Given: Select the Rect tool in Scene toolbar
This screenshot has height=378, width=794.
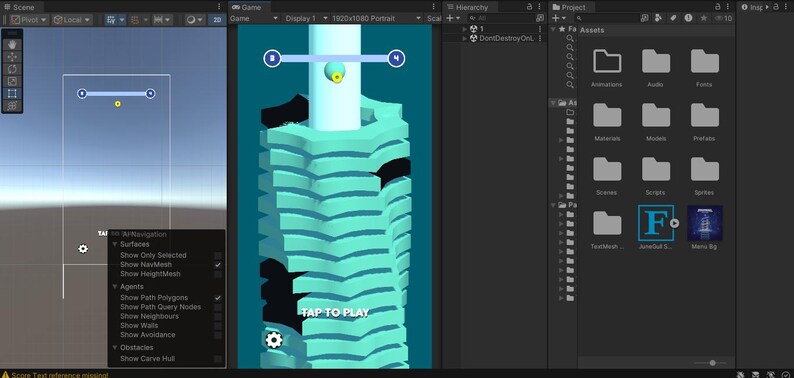Looking at the screenshot, I should [12, 93].
